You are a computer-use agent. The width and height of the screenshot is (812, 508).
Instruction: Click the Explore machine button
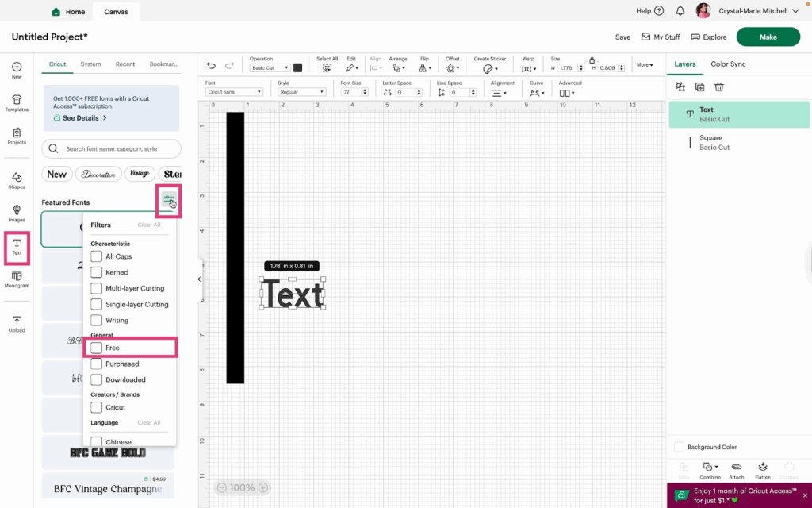tap(709, 37)
